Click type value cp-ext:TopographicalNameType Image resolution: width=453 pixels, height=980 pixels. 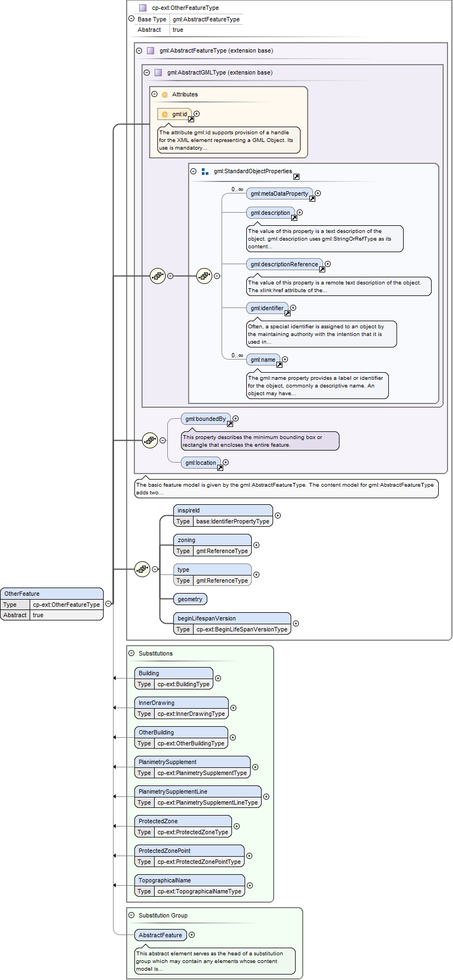[x=200, y=891]
